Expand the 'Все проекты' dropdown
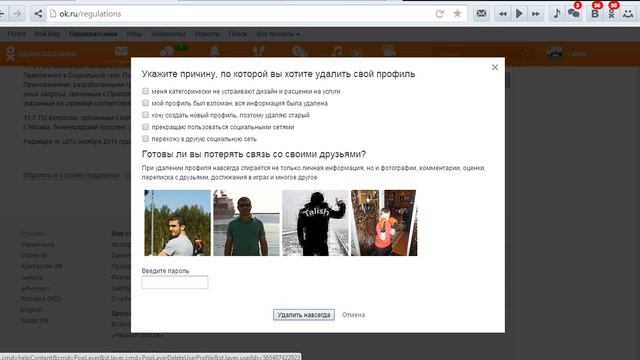This screenshot has width=640, height=360. (x=278, y=34)
